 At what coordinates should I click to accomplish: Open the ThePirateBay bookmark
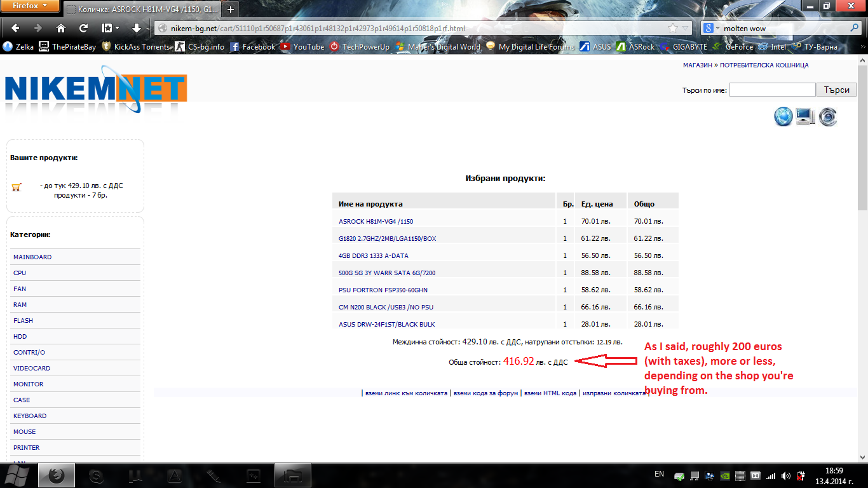pyautogui.click(x=67, y=46)
